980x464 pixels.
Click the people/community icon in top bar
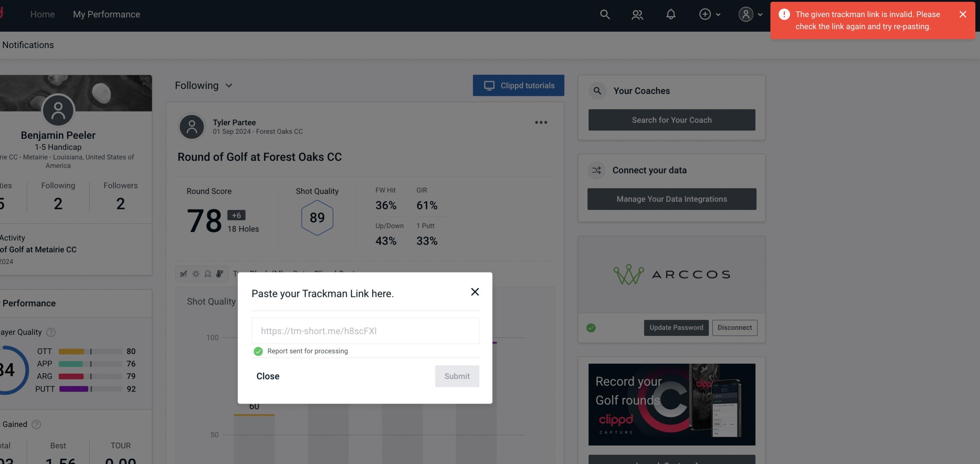637,14
